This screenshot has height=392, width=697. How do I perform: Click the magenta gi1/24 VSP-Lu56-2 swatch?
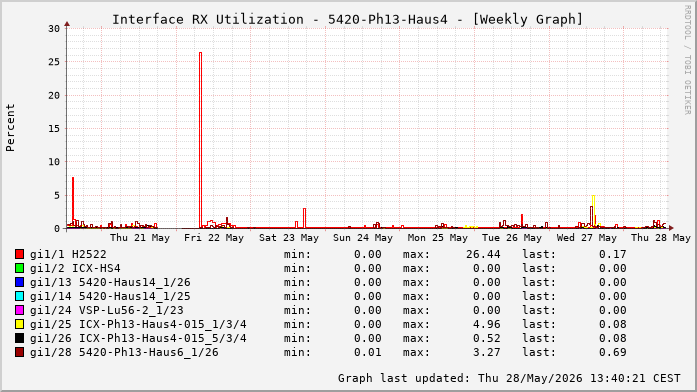[x=19, y=310]
